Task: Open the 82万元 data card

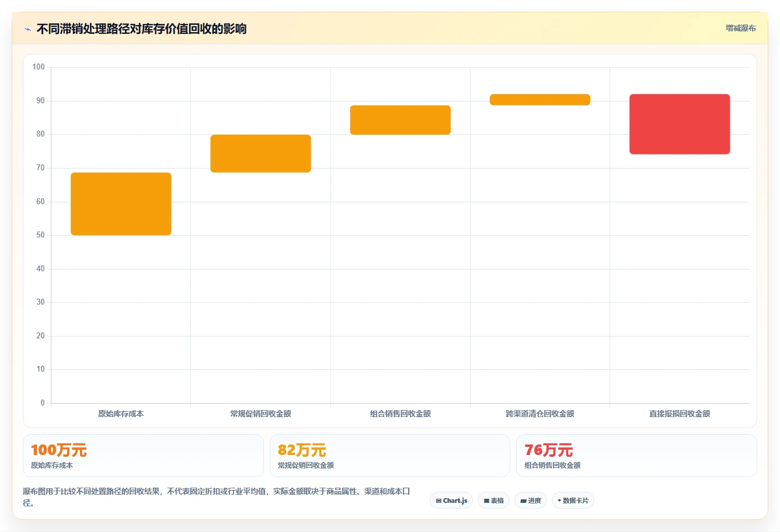Action: [x=390, y=456]
